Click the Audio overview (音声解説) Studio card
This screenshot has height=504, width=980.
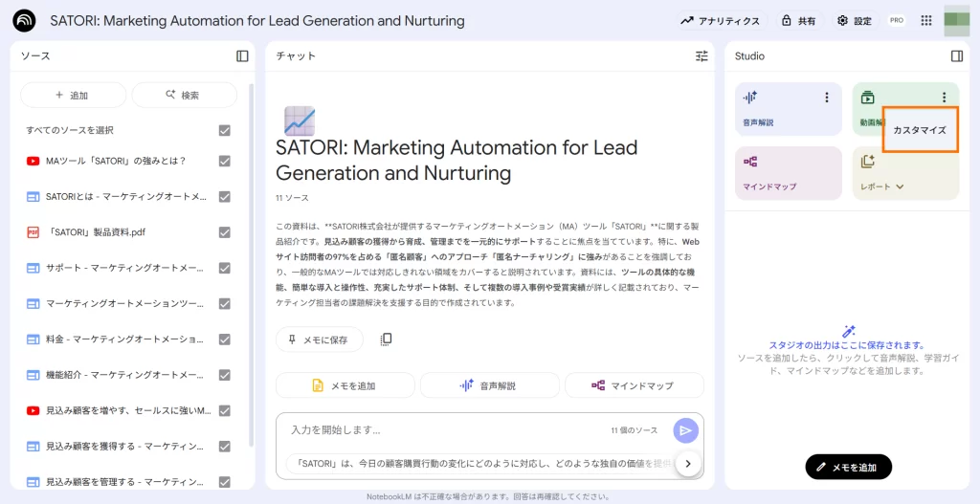(x=789, y=109)
